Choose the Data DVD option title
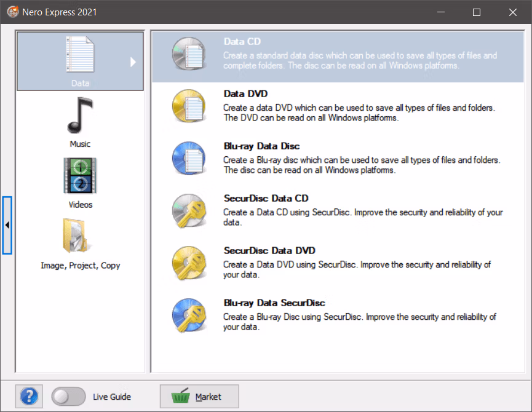Image resolution: width=532 pixels, height=412 pixels. pyautogui.click(x=245, y=93)
